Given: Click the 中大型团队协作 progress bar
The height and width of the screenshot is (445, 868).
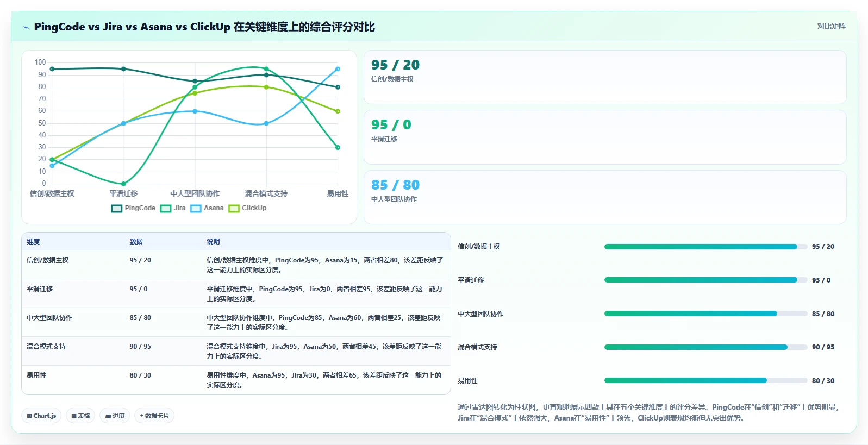Looking at the screenshot, I should tap(705, 314).
